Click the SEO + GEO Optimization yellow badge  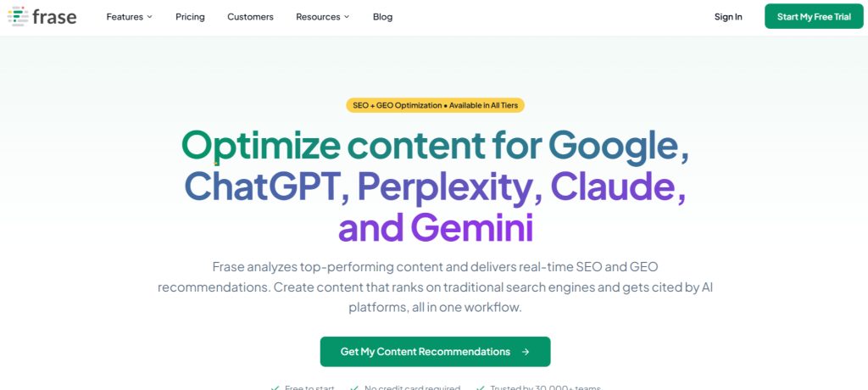(435, 105)
